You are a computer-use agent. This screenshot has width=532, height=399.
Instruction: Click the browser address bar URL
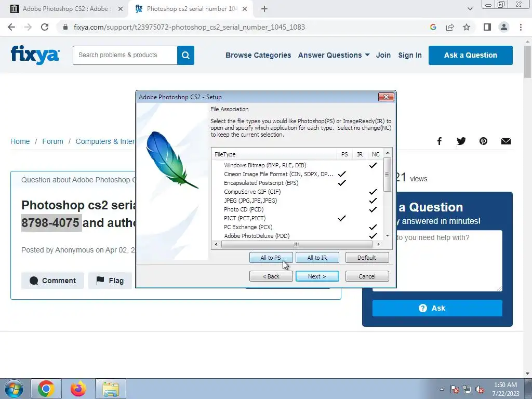pos(189,27)
